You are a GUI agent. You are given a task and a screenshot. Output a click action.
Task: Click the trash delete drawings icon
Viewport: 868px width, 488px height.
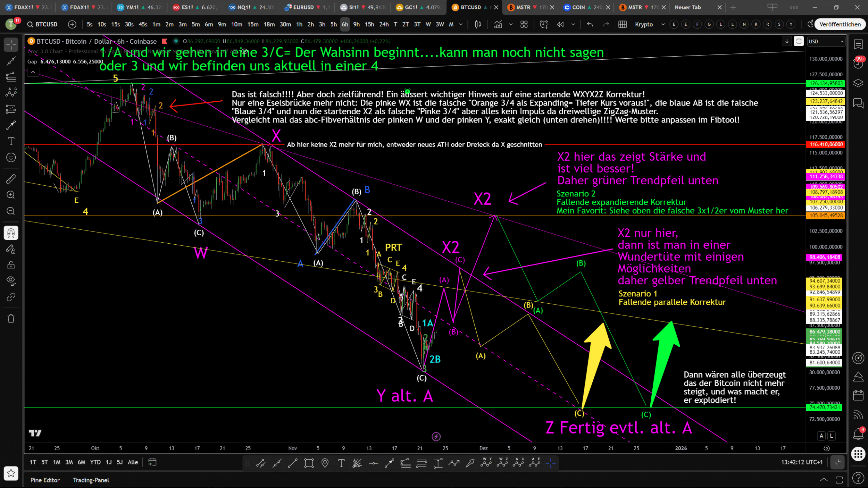point(11,319)
